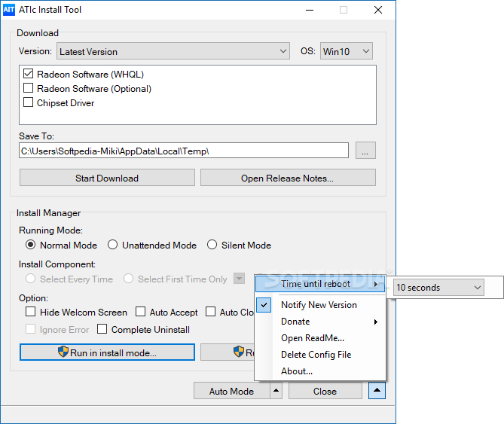504x424 pixels.
Task: Enable Hide Welcom Screen option
Action: (31, 312)
